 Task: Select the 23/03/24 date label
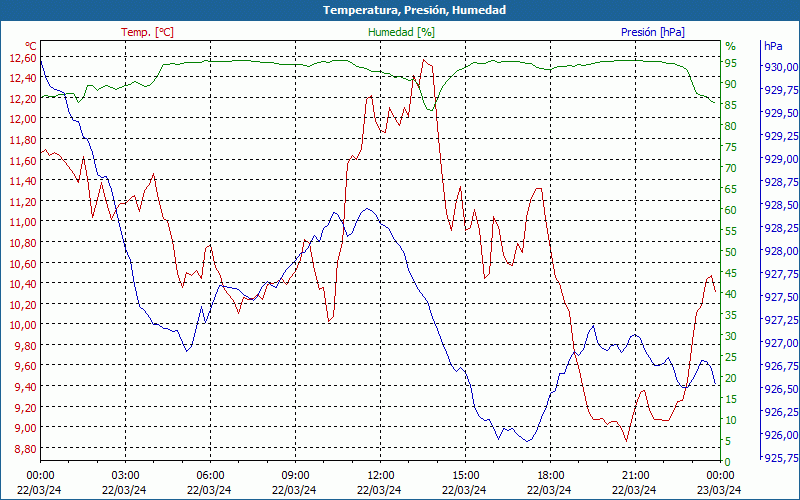coord(719,490)
